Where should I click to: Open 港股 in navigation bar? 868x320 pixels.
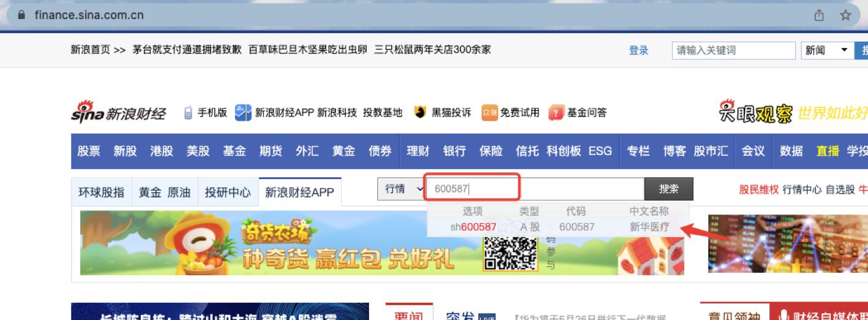[x=162, y=151]
